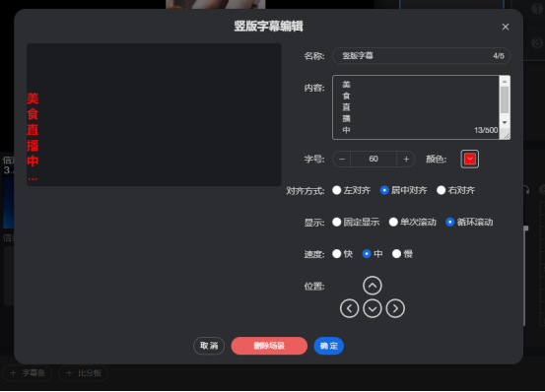Move subtitle position down with arrow
The width and height of the screenshot is (545, 392).
(x=373, y=308)
